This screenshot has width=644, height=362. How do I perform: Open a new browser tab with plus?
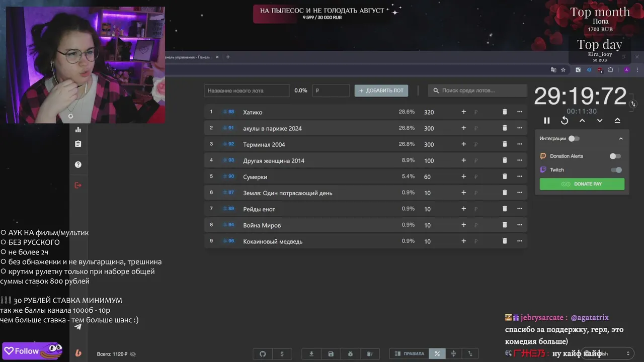click(x=228, y=57)
